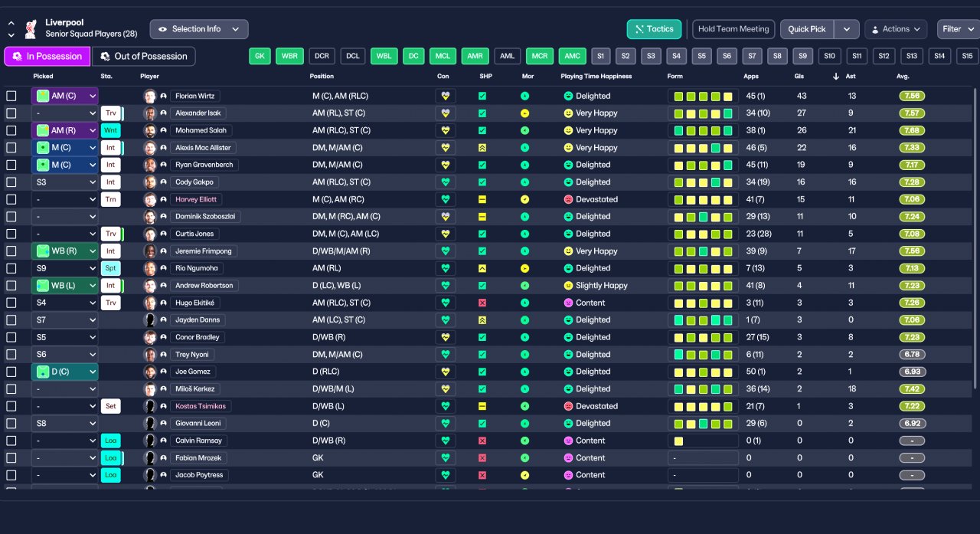Click the Set status badge for Kostas Tsimikas

tap(111, 407)
